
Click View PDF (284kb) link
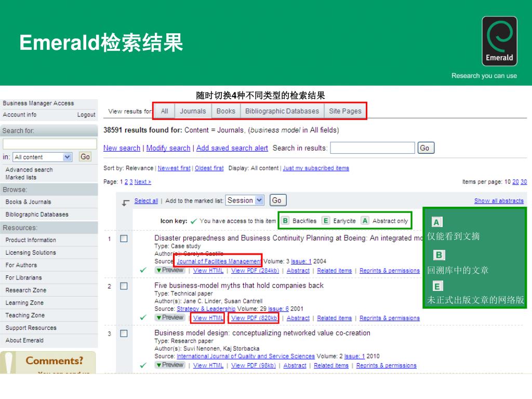pos(255,270)
